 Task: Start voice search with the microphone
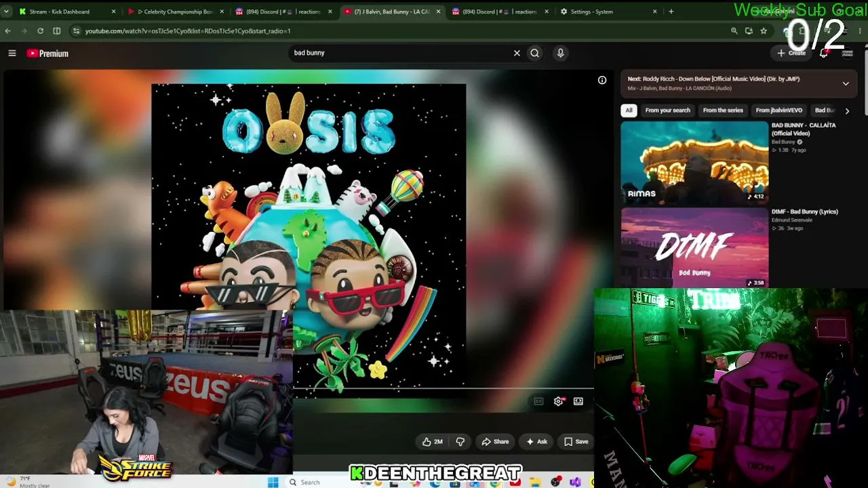(560, 53)
